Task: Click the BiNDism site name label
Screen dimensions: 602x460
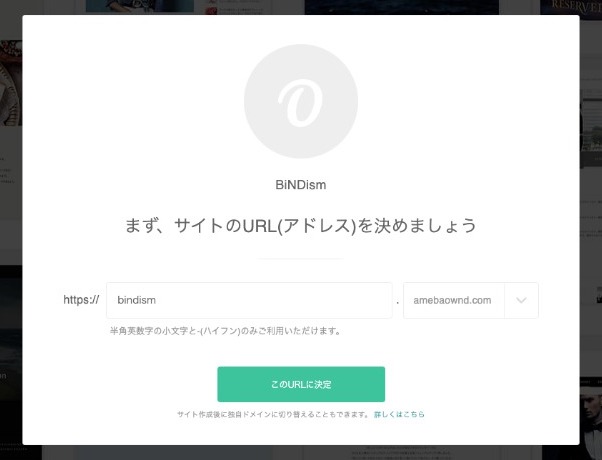Action: [301, 185]
